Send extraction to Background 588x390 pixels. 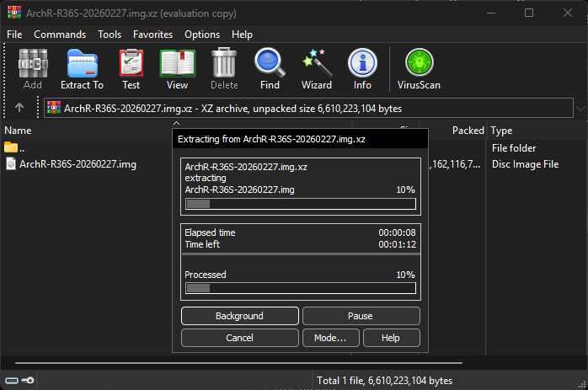tap(239, 316)
